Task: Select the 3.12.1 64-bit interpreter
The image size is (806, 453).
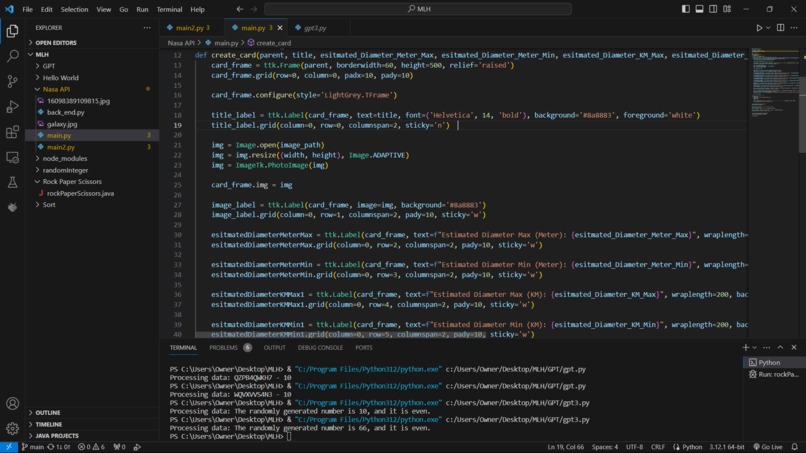Action: [x=727, y=447]
